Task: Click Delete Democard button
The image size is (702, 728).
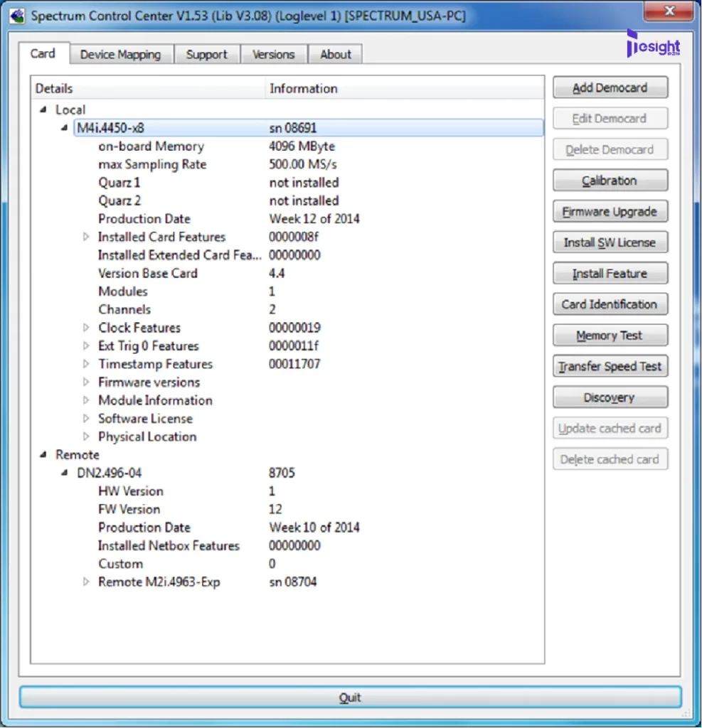Action: point(610,149)
